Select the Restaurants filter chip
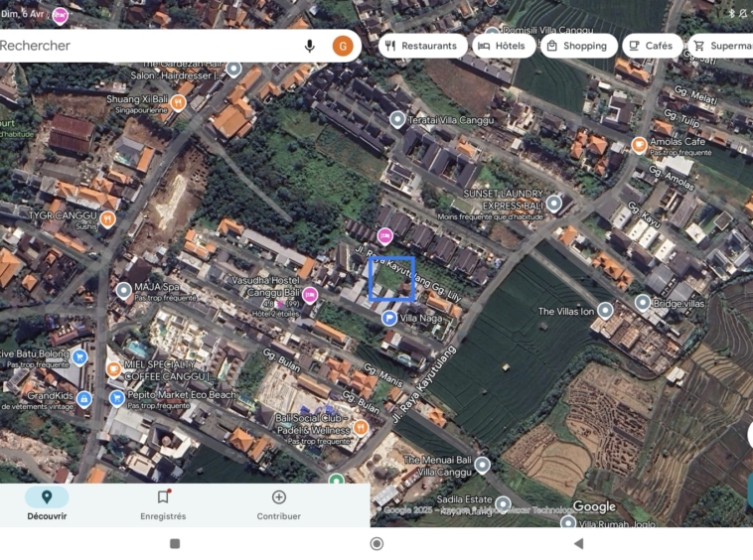This screenshot has height=560, width=753. 421,46
